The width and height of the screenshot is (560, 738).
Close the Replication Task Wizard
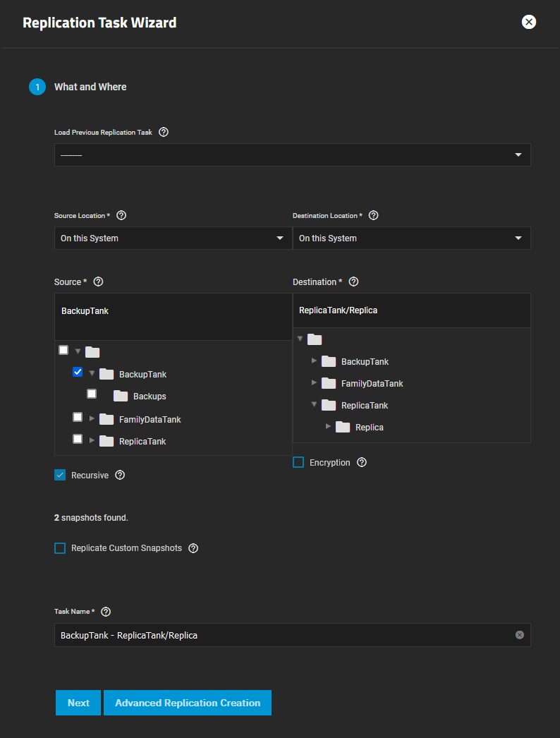coord(529,22)
